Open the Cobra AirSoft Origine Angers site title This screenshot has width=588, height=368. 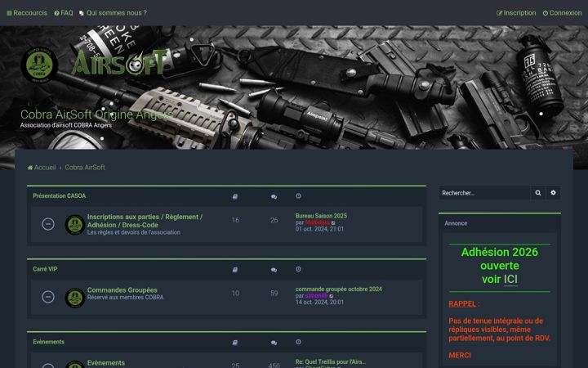point(95,114)
